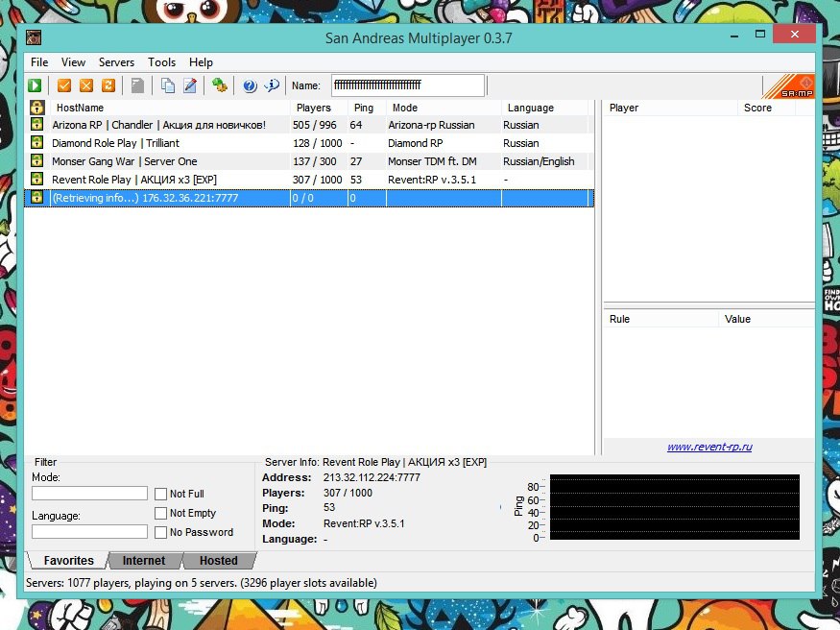The height and width of the screenshot is (630, 840).
Task: Minimize the San Andreas Multiplayer window
Action: tap(734, 36)
